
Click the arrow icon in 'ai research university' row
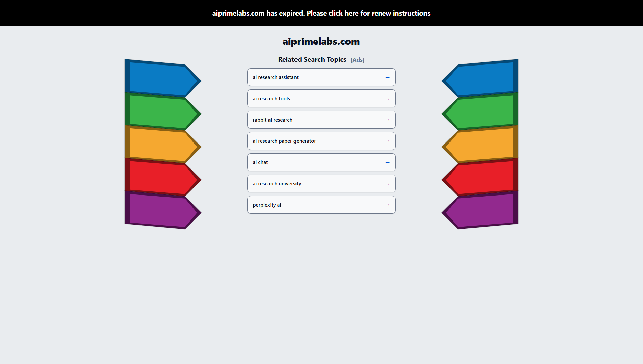(x=387, y=184)
